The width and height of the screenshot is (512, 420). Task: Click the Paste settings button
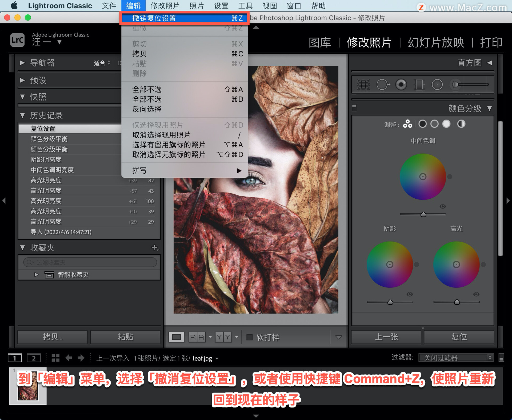click(x=125, y=337)
